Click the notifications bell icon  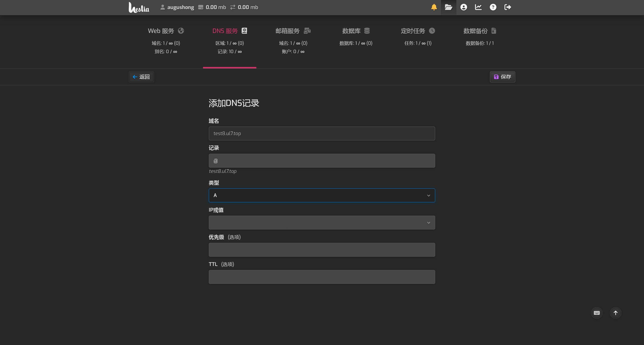coord(434,7)
